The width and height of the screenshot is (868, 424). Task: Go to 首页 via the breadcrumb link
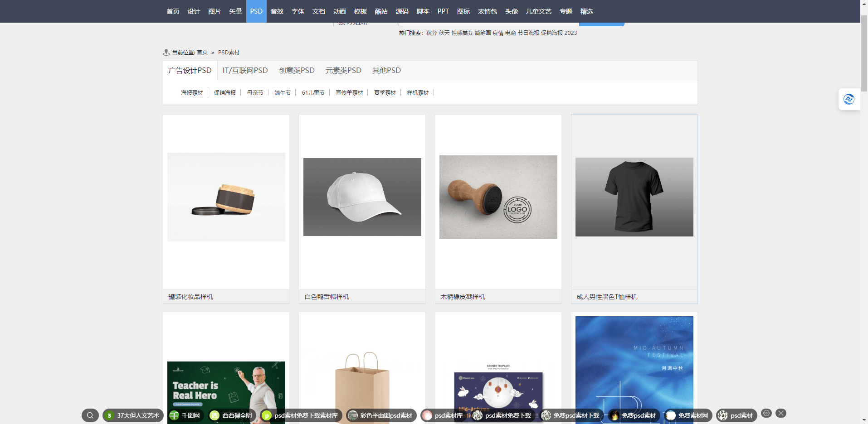[201, 52]
